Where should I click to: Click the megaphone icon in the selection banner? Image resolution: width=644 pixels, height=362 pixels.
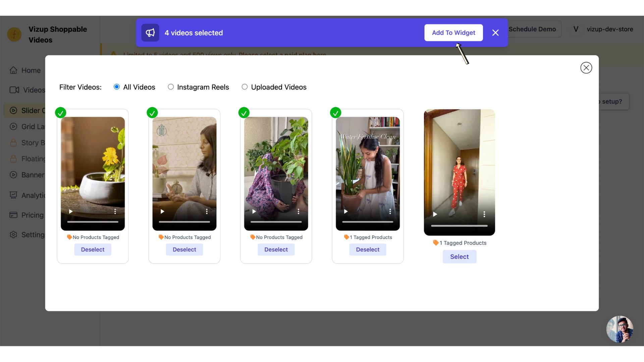150,33
